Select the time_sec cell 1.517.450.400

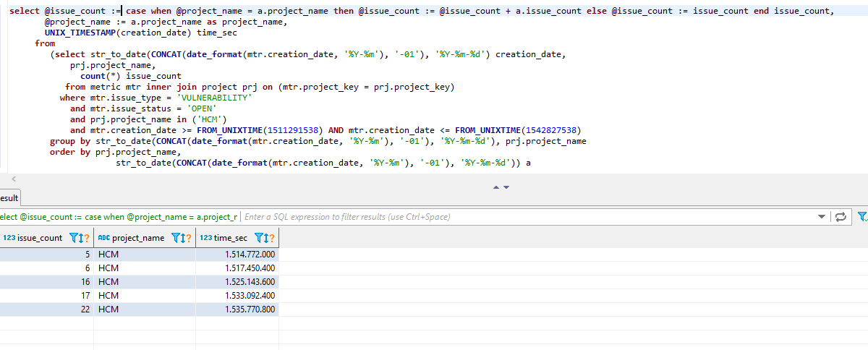pos(237,268)
